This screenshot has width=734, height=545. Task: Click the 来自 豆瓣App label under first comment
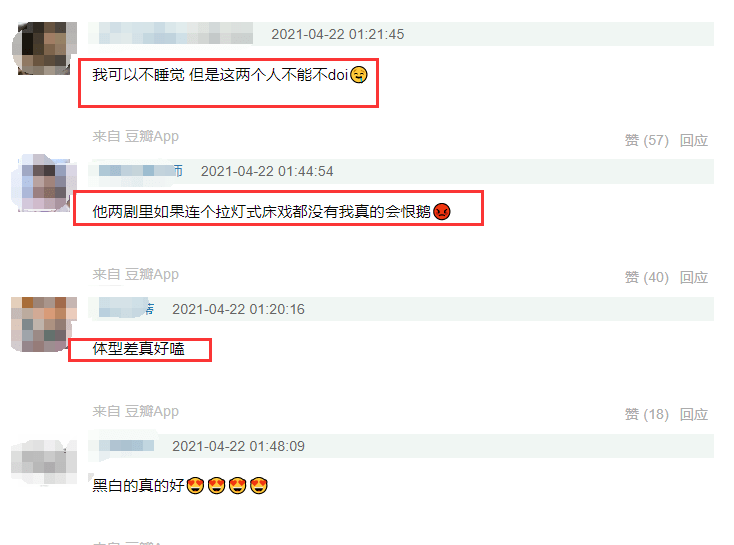click(x=136, y=137)
